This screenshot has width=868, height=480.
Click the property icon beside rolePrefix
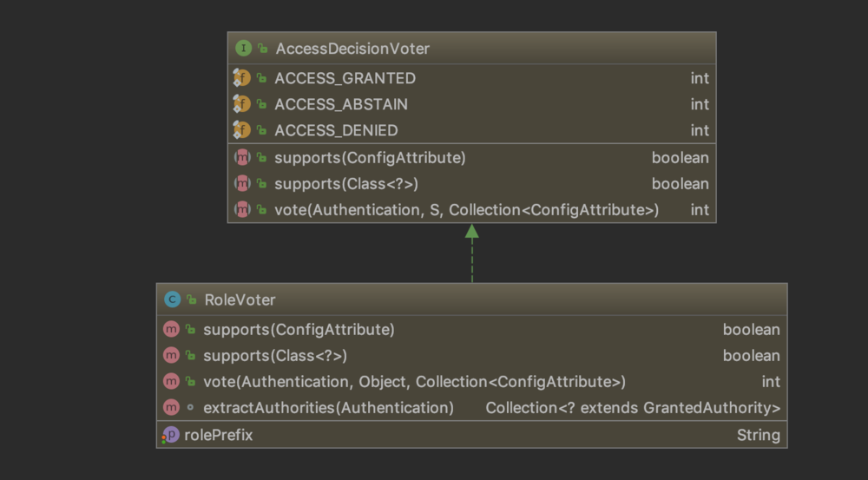pyautogui.click(x=171, y=435)
